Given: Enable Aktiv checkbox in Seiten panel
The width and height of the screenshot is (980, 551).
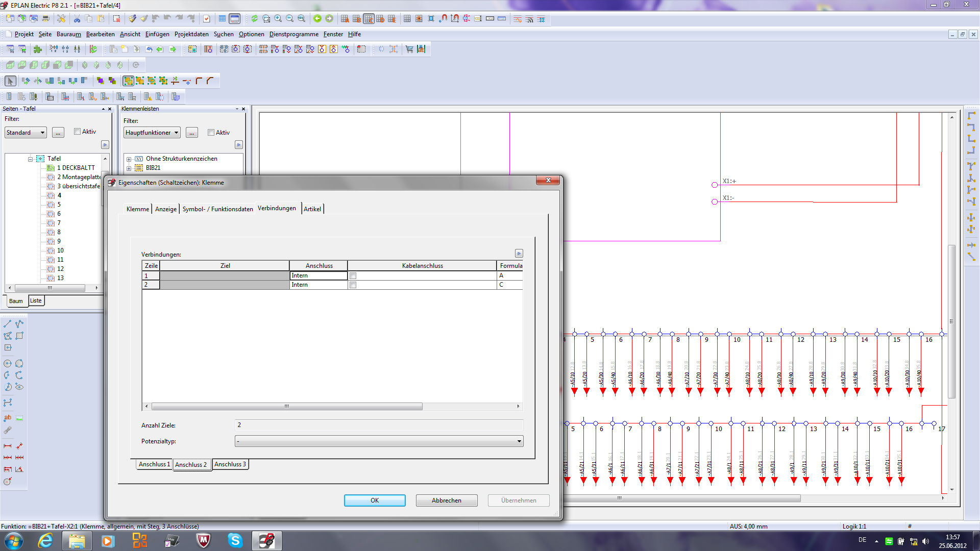Looking at the screenshot, I should pos(77,132).
